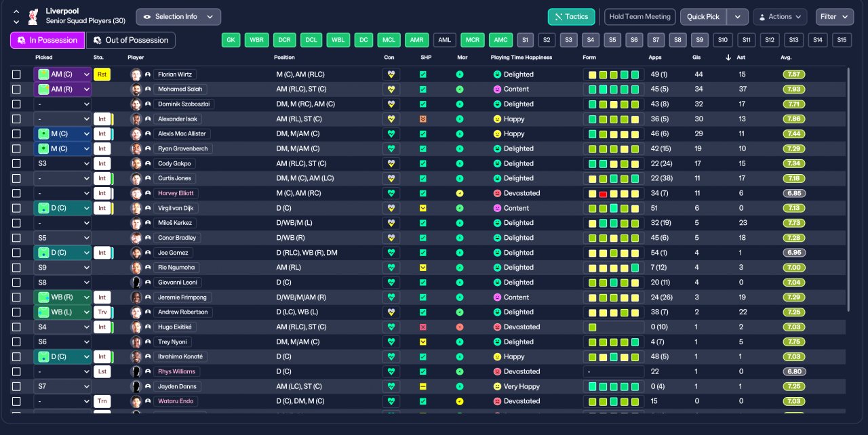Click Mohamed Salah's Content face icon
Image resolution: width=868 pixels, height=435 pixels.
coord(497,89)
